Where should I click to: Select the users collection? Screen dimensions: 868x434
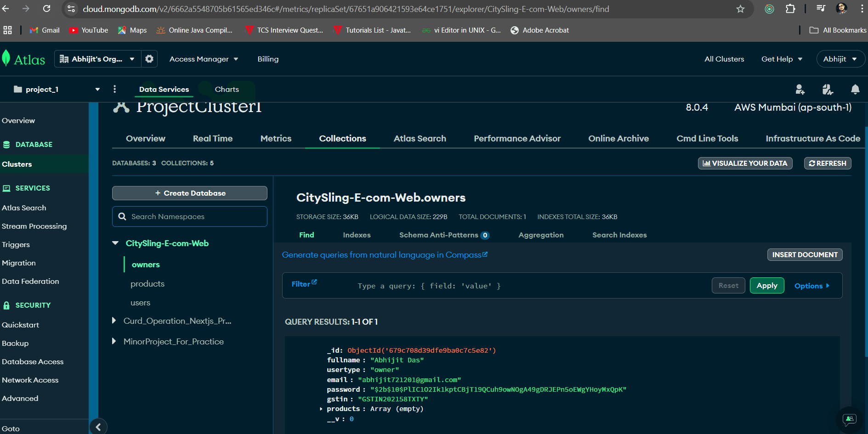[x=140, y=303]
